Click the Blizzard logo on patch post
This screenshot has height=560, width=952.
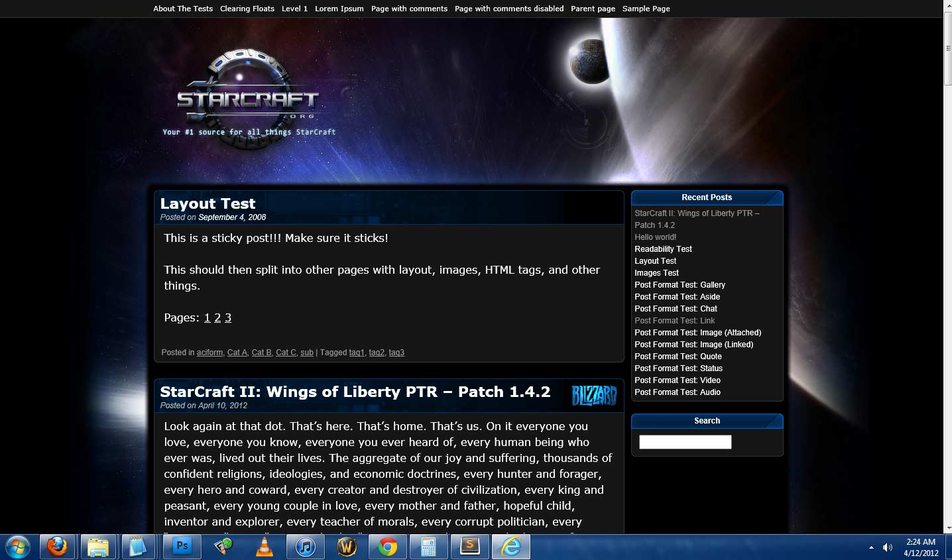594,396
